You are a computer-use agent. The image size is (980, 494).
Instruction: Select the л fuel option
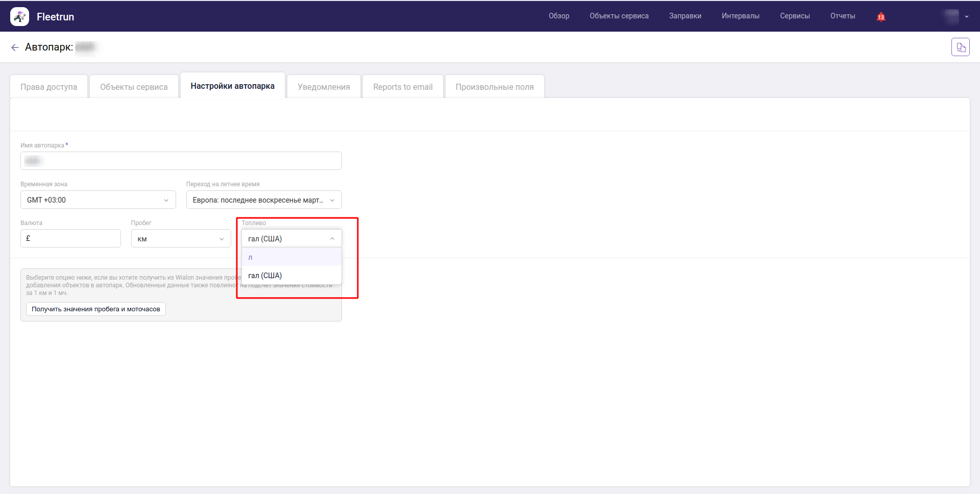(x=291, y=257)
